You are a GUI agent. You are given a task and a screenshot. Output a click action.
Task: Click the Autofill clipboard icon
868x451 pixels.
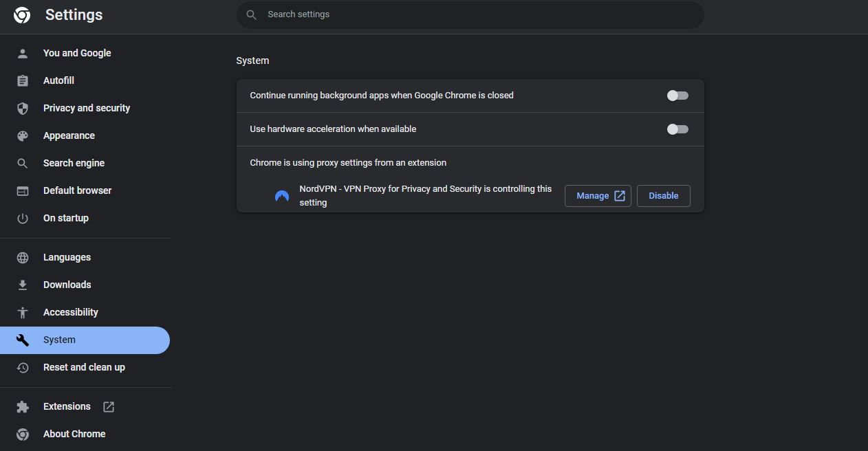(23, 80)
